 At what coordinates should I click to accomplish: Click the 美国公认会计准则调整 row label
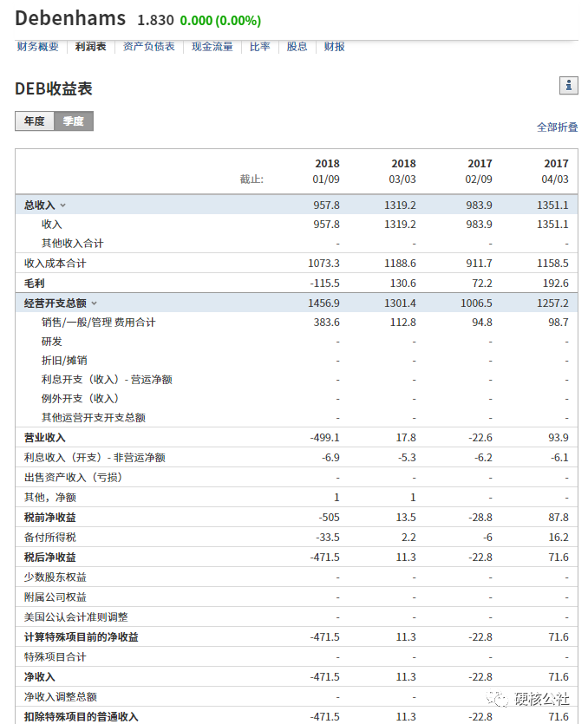pyautogui.click(x=76, y=616)
